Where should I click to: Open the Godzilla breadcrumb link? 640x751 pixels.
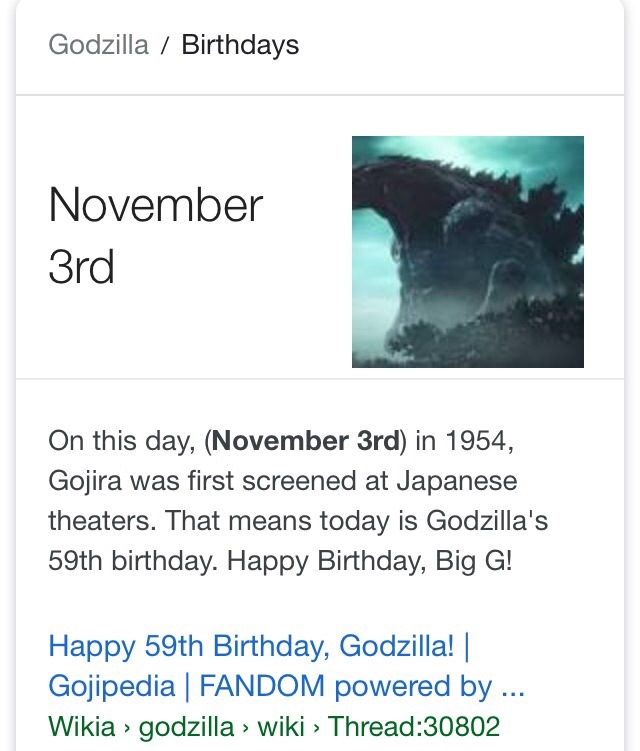(98, 45)
